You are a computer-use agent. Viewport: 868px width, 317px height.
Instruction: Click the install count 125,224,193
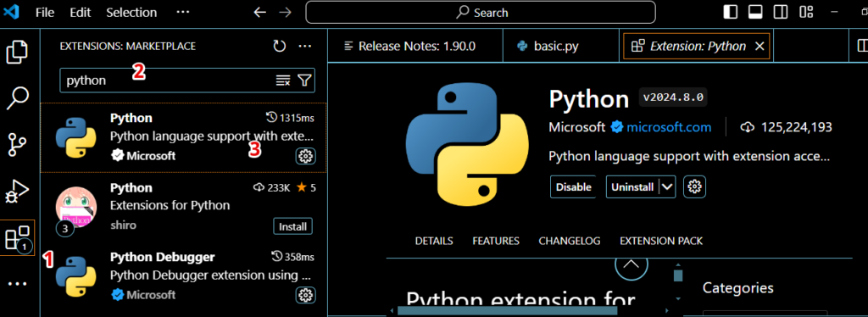click(796, 127)
